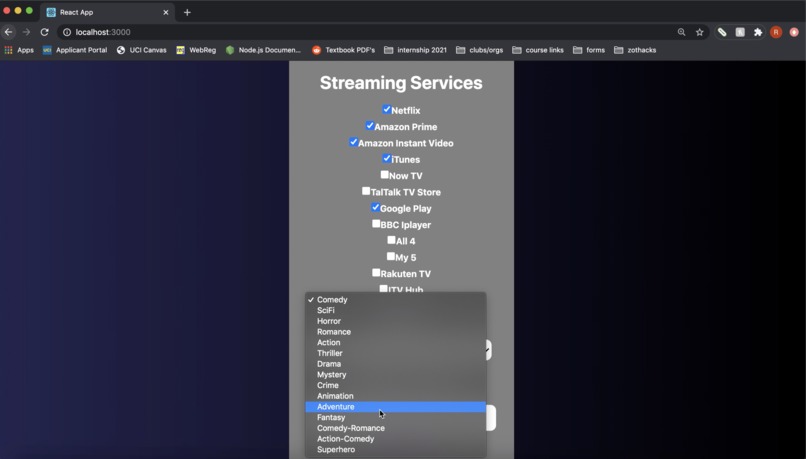Viewport: 806px width, 459px height.
Task: Check the Now TV checkbox
Action: 384,175
